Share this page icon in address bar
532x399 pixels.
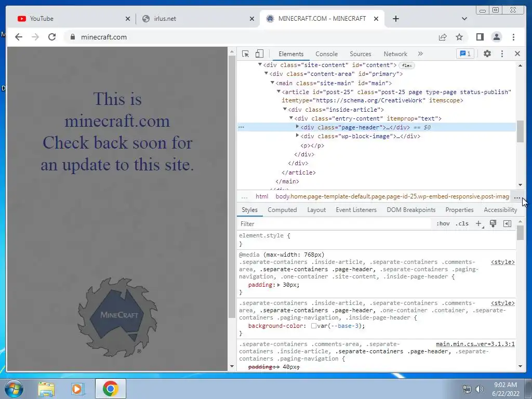(x=443, y=37)
